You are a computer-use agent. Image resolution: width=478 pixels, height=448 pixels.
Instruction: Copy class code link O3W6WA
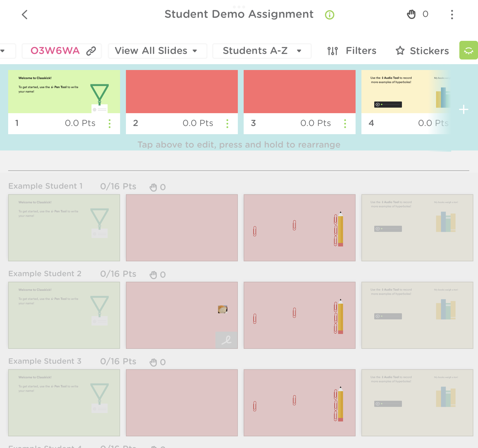pyautogui.click(x=91, y=51)
